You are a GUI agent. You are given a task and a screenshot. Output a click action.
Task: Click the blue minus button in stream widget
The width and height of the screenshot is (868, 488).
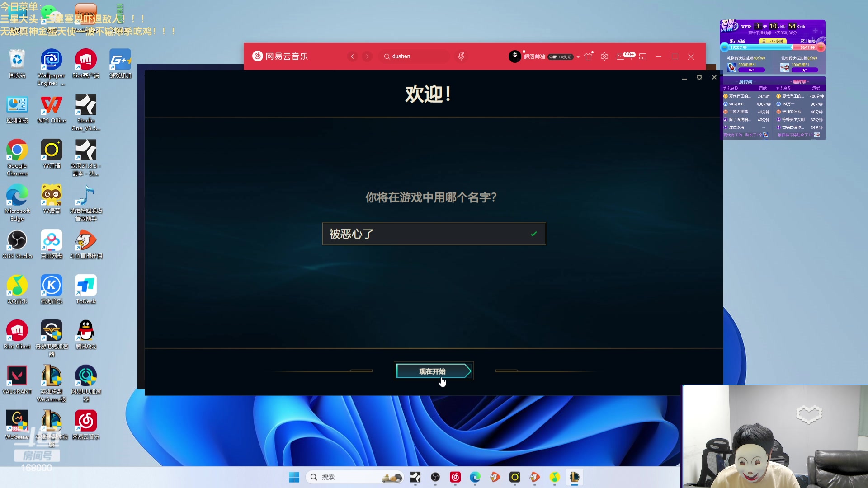pyautogui.click(x=724, y=47)
